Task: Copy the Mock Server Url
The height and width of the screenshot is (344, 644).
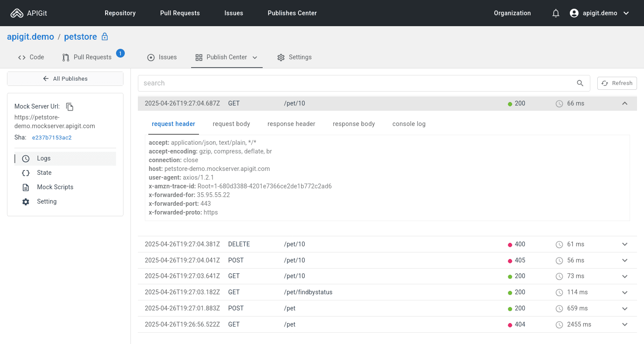Action: click(70, 106)
